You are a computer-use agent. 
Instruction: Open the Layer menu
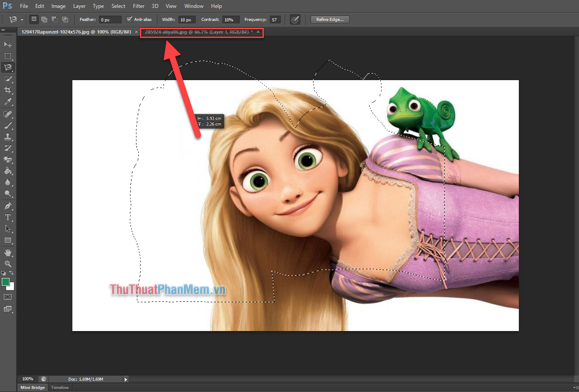coord(79,6)
